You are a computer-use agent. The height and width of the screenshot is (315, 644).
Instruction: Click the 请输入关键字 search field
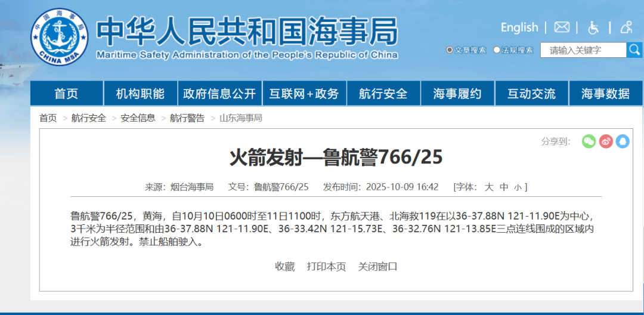583,50
